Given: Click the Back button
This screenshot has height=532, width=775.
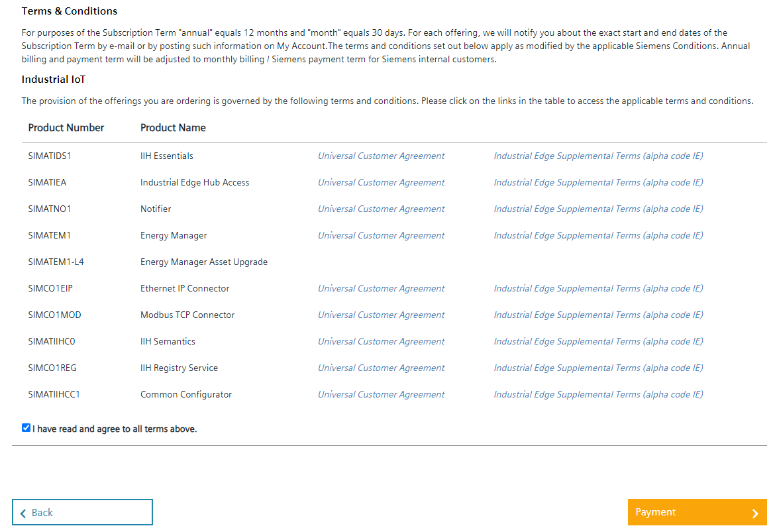Looking at the screenshot, I should coord(82,512).
